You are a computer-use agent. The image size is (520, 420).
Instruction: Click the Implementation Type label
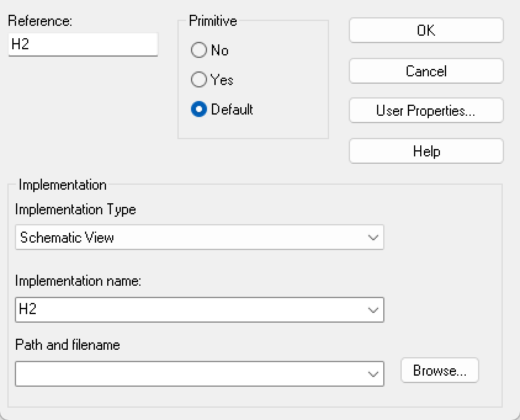pyautogui.click(x=76, y=210)
